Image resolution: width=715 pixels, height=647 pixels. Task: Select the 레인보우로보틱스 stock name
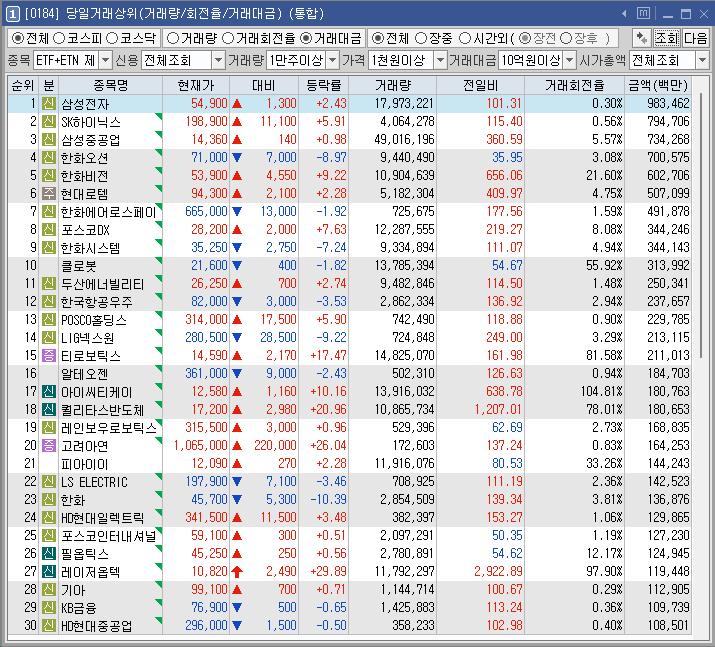click(x=109, y=428)
